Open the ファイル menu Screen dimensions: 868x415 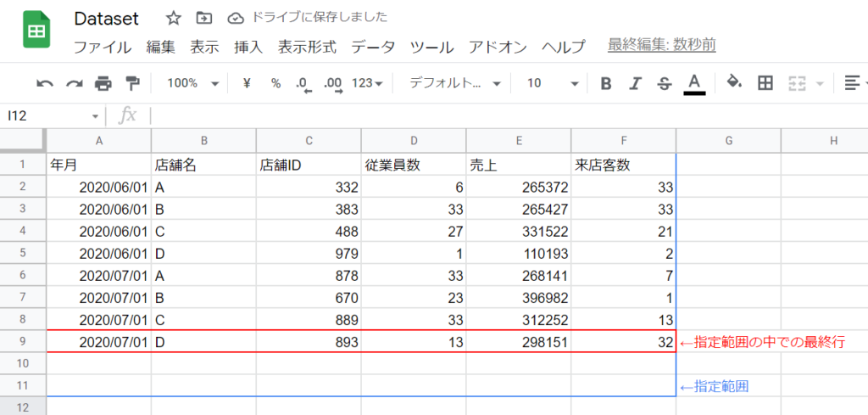(x=102, y=47)
